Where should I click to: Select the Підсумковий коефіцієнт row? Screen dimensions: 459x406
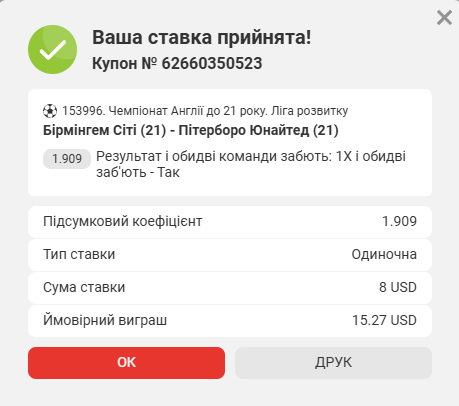tap(230, 222)
